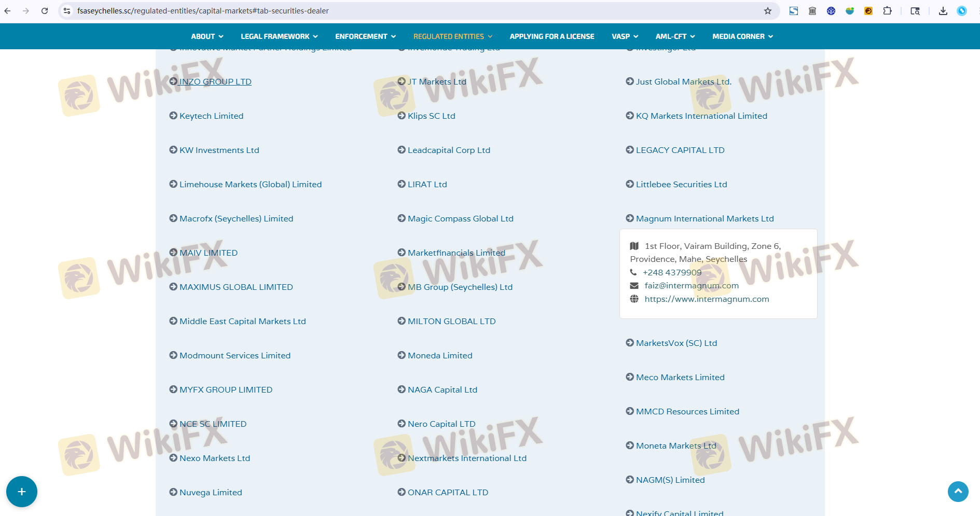
Task: Open the REGULATED ENTITIES dropdown
Action: (x=453, y=36)
